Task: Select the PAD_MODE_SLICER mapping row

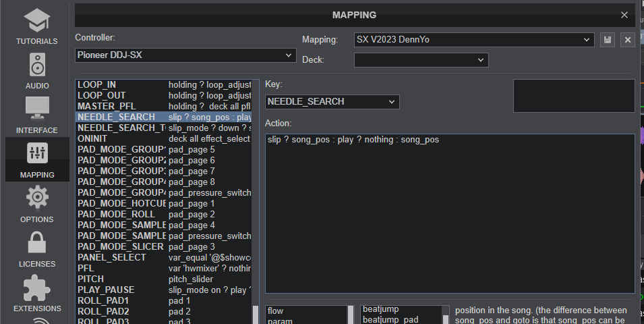Action: (164, 246)
